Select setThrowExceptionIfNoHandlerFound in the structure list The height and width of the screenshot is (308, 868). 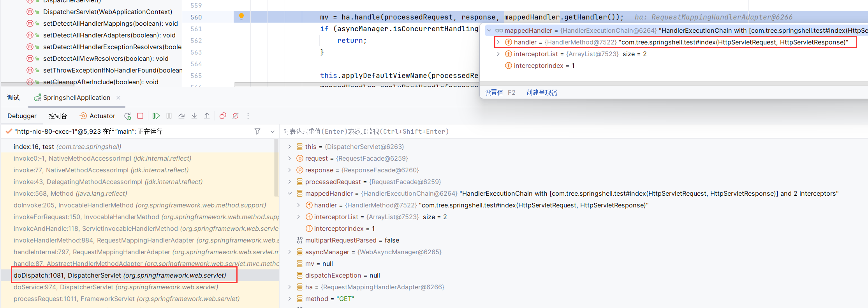[x=112, y=70]
